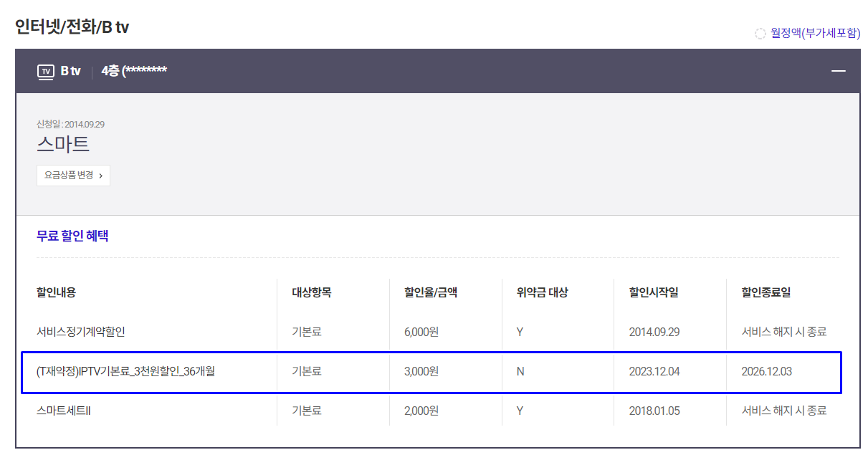Select the (T재약정)IPTV기본료_3천원할인_36개월 row
This screenshot has width=868, height=455.
click(x=125, y=371)
